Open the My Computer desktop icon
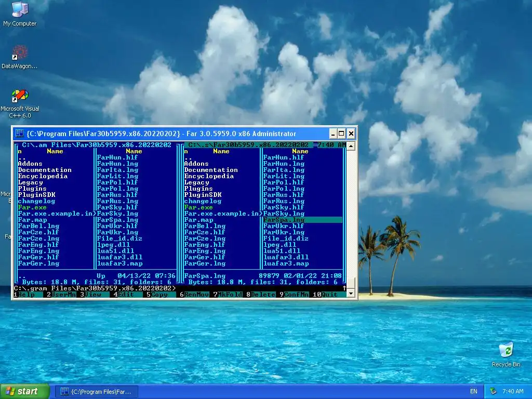Viewport: 532px width, 399px height. coord(20,14)
